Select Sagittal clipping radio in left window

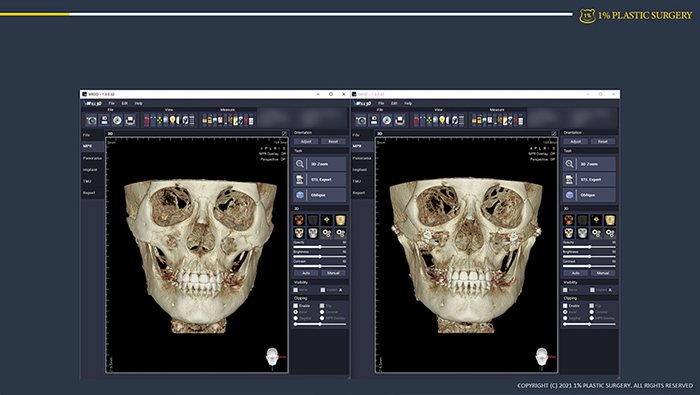(296, 318)
